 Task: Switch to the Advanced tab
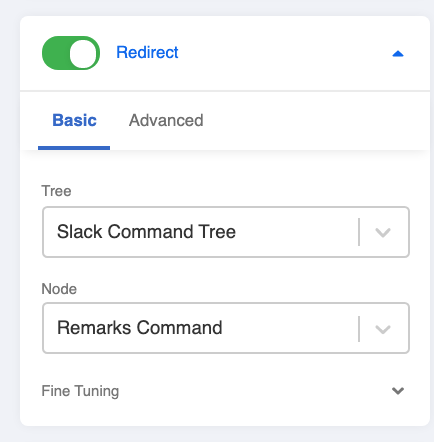coord(166,120)
